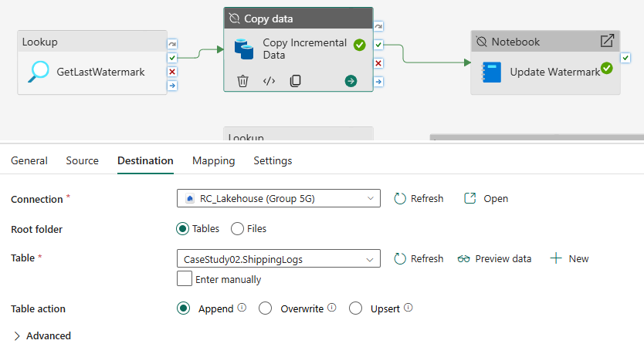Viewport: 644px width, 347px height.
Task: Clone the Copy data activity with copy icon
Action: tap(295, 81)
